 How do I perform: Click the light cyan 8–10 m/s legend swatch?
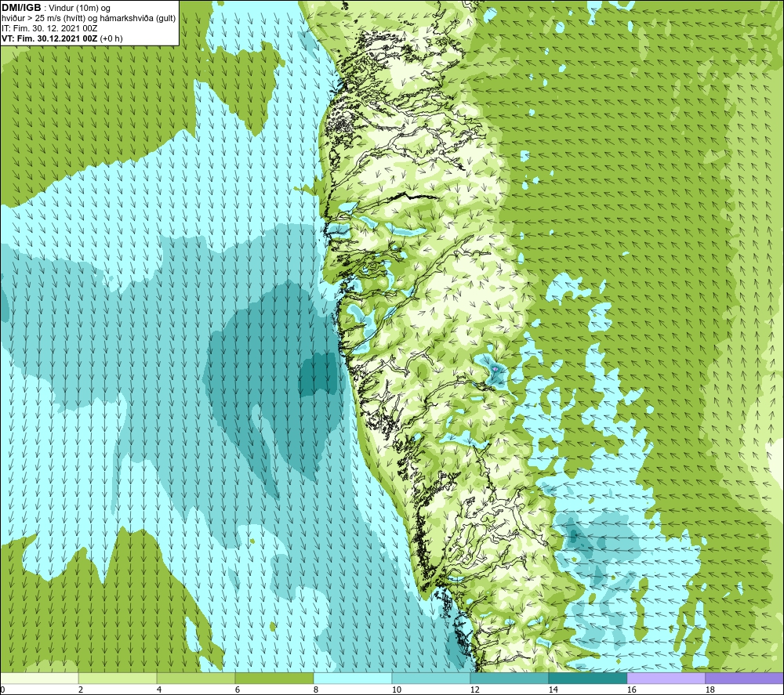(353, 678)
